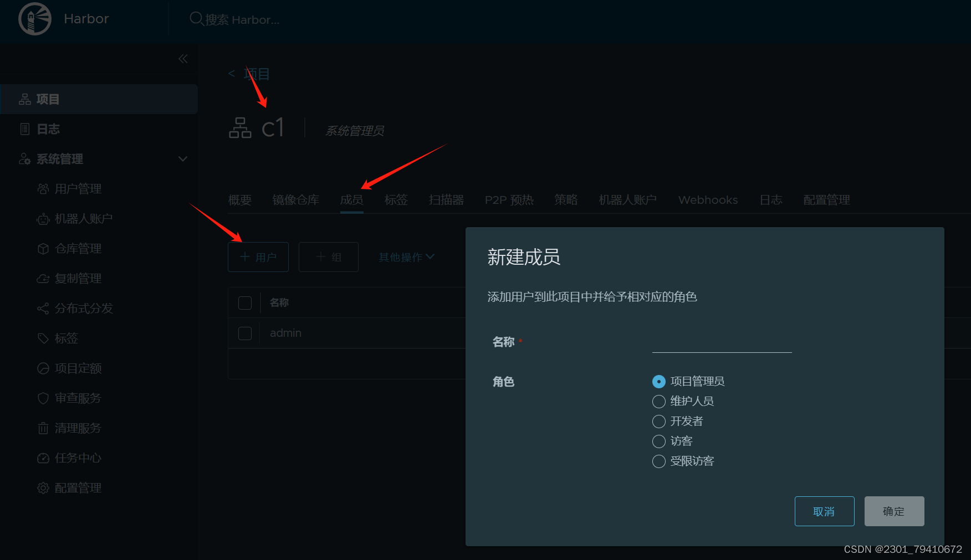Click the sidebar 配置管理 gear icon
Screen dimensions: 971x560
point(43,488)
